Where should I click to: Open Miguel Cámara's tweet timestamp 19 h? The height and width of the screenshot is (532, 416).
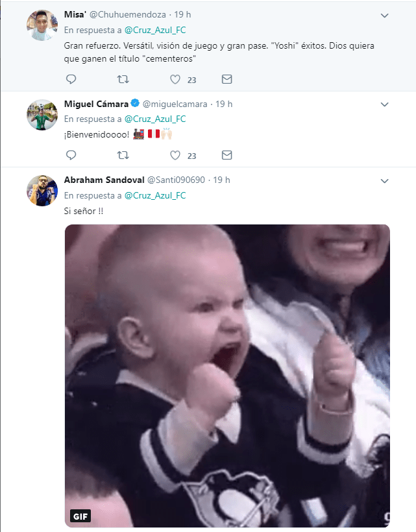[x=224, y=104]
